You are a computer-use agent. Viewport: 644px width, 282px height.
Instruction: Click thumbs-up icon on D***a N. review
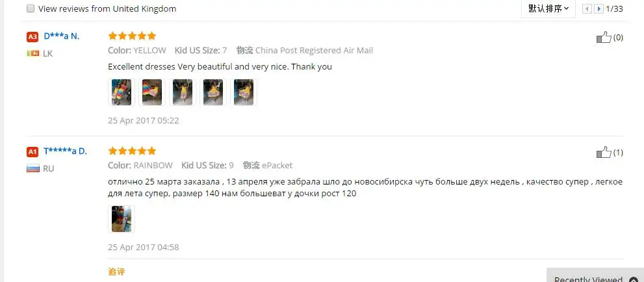604,37
